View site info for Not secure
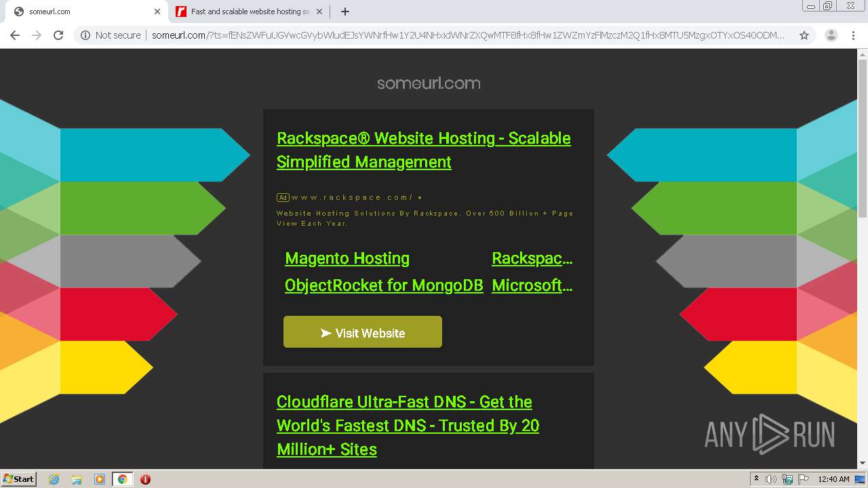Viewport: 868px width, 488px height. pos(111,35)
